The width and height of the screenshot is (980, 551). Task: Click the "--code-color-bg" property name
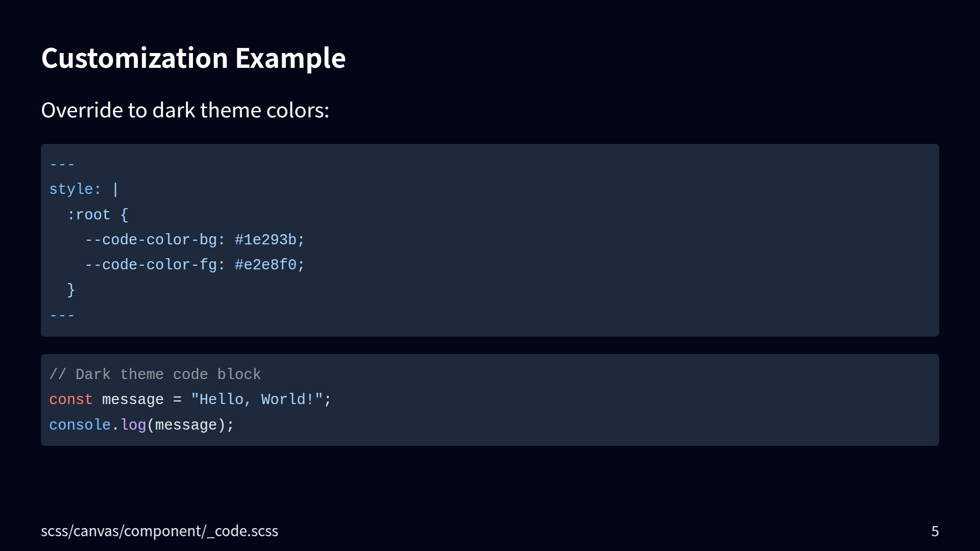pyautogui.click(x=151, y=240)
